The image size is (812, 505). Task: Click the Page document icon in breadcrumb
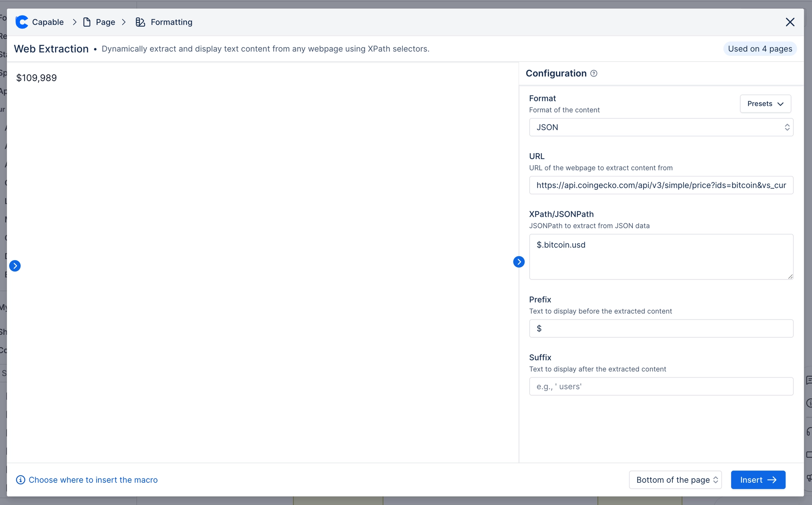pos(87,22)
